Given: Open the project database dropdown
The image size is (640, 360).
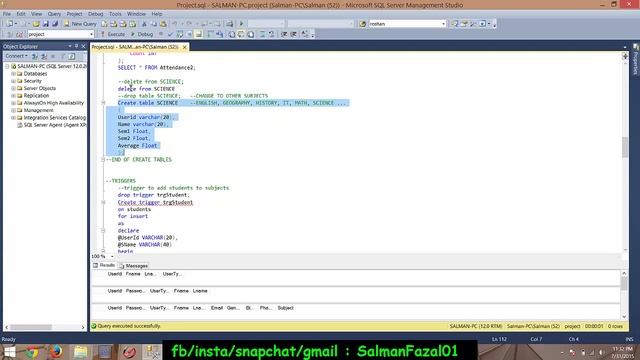Looking at the screenshot, I should (61, 34).
